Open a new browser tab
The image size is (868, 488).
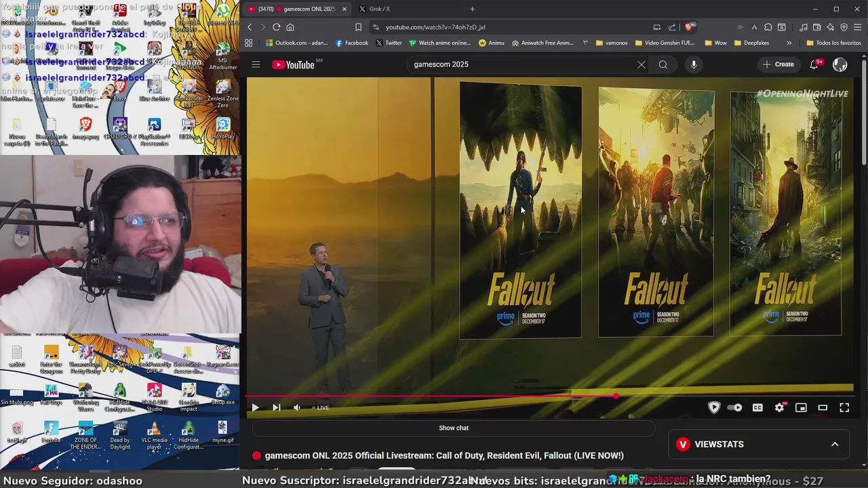(472, 9)
